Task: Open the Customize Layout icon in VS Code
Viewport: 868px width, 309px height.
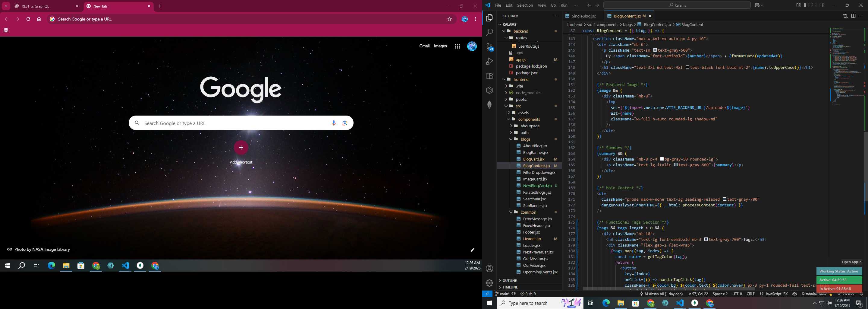Action: [x=798, y=5]
